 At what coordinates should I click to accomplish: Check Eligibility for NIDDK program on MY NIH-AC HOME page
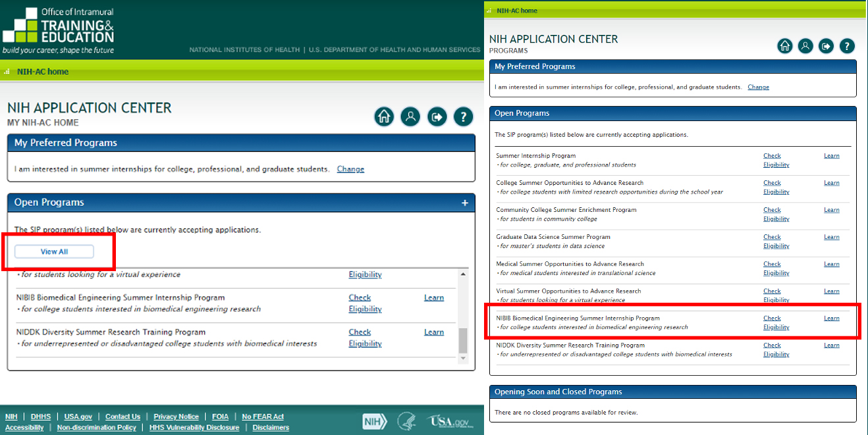pos(365,338)
